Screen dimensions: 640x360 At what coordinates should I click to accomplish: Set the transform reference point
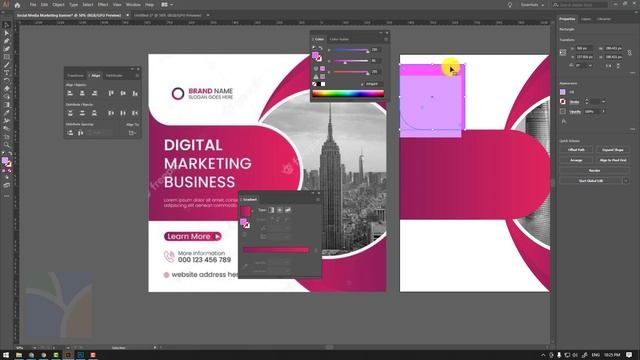tap(563, 53)
